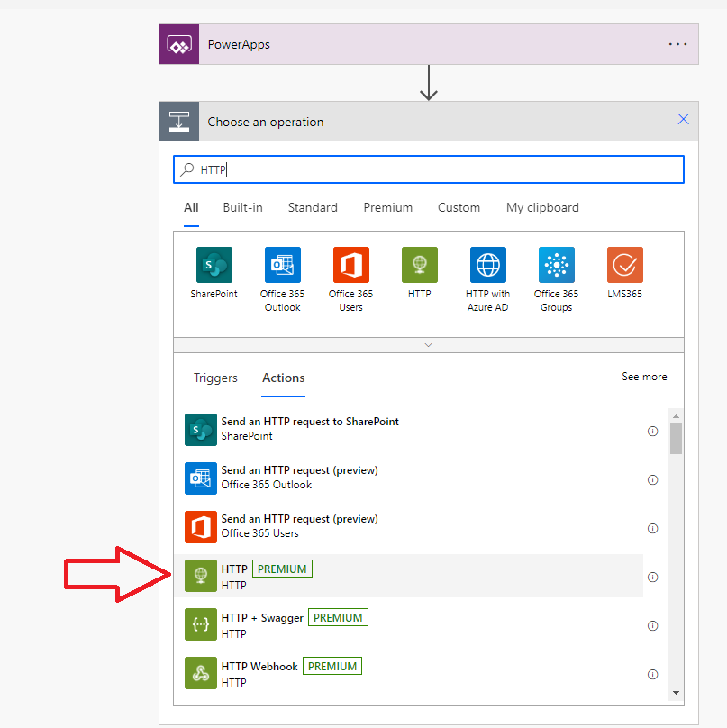Screen dimensions: 727x728
Task: Click the PowerApps step title
Action: 239,44
